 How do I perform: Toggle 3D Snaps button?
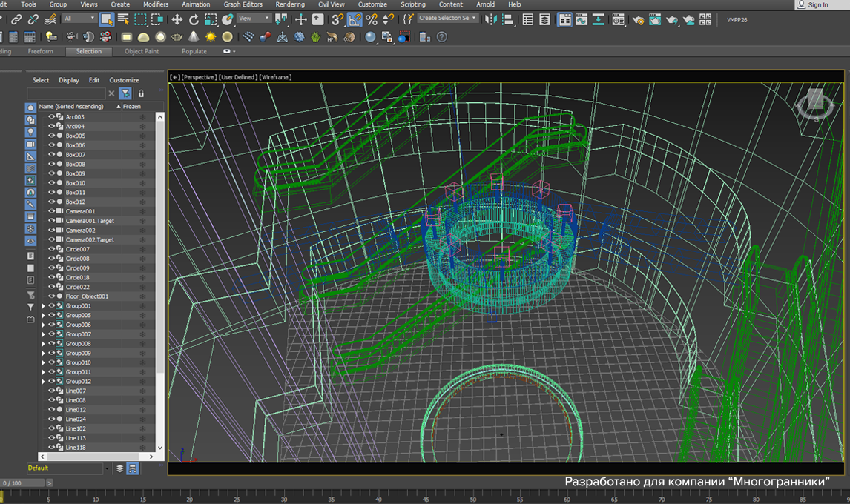tap(337, 20)
